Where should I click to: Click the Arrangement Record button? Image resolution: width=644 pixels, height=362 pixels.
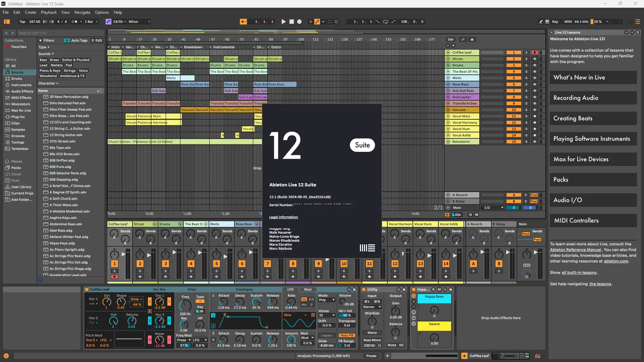tap(300, 21)
